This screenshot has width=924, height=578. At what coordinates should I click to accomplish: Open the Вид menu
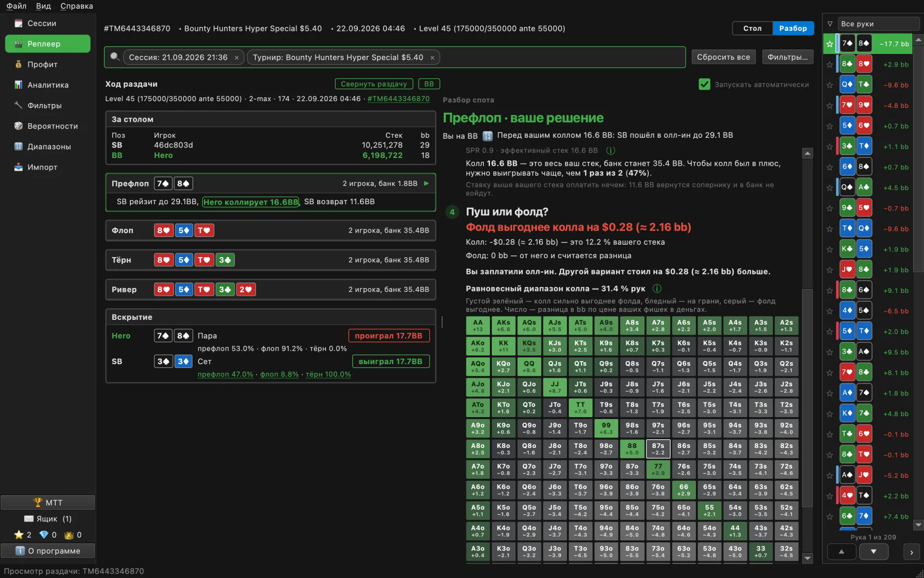point(43,6)
